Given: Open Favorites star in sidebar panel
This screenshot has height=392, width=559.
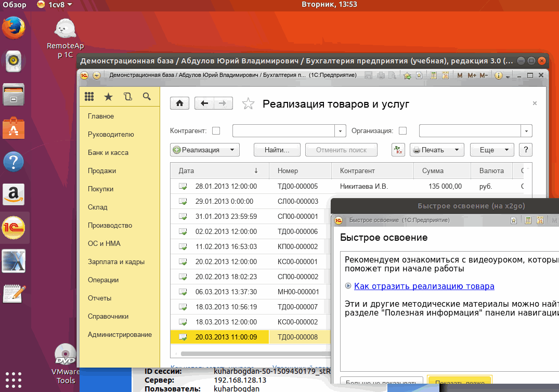Looking at the screenshot, I should pos(108,97).
